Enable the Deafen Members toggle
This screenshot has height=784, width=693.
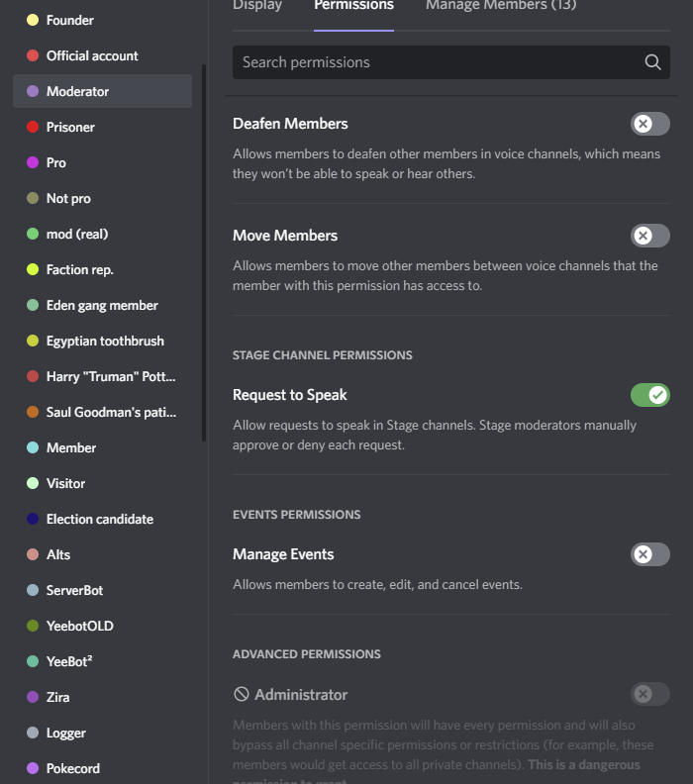point(649,124)
